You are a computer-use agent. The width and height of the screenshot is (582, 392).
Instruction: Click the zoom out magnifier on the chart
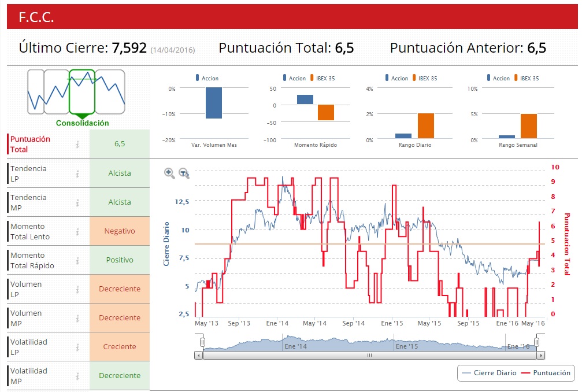(x=184, y=173)
